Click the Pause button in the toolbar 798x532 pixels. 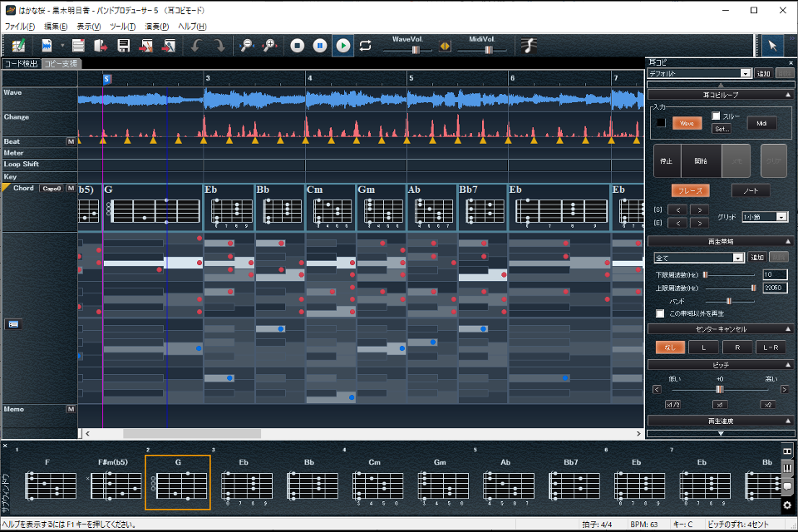point(320,46)
